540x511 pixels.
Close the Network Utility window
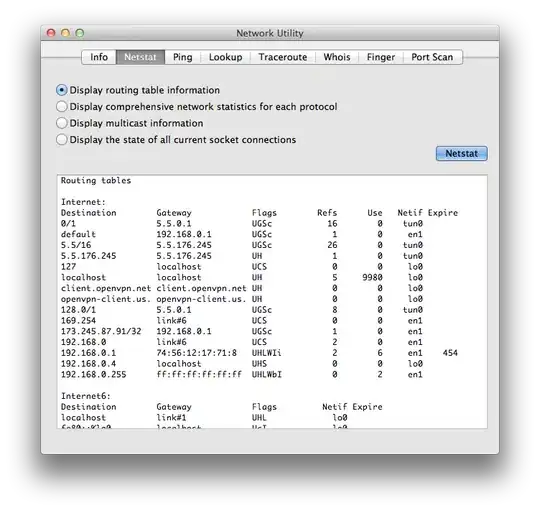tap(51, 33)
